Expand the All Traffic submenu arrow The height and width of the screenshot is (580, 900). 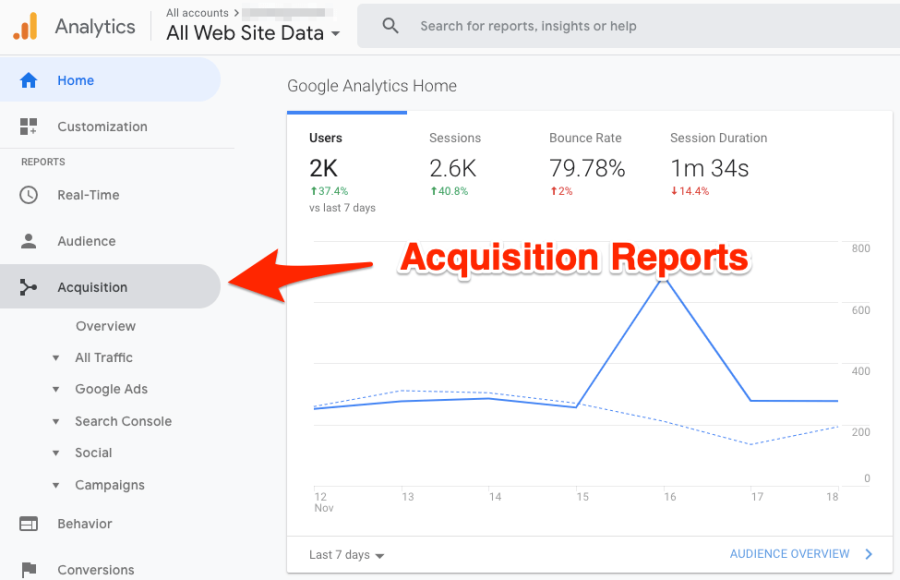56,358
